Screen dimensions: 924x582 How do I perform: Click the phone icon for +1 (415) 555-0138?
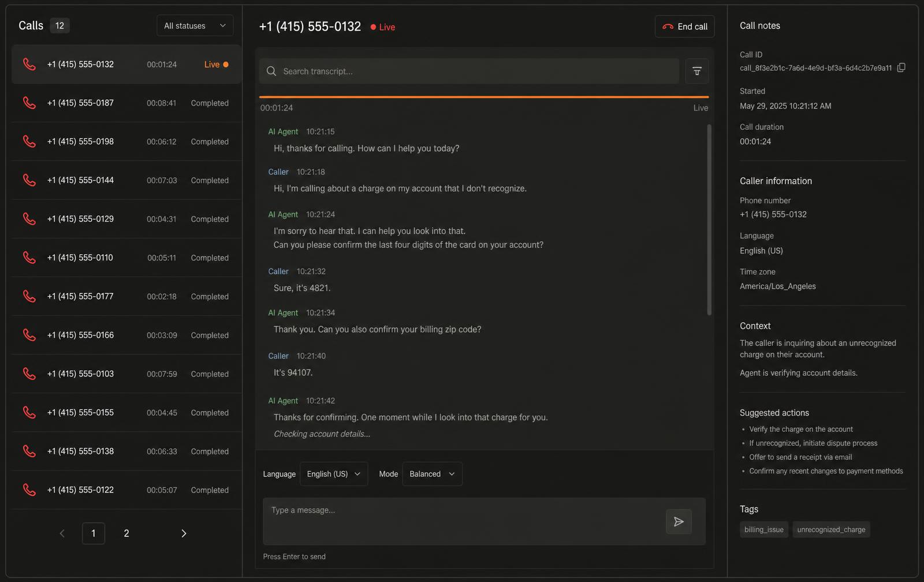(x=29, y=451)
